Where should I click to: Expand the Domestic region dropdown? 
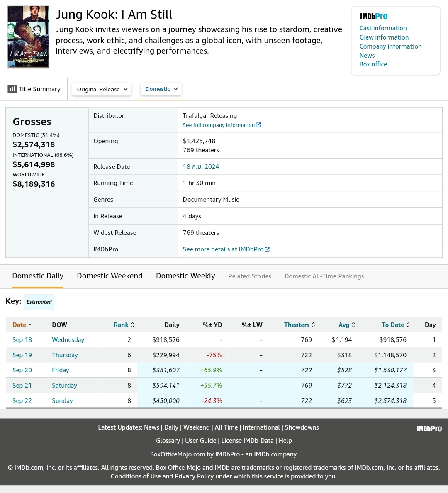[x=161, y=89]
